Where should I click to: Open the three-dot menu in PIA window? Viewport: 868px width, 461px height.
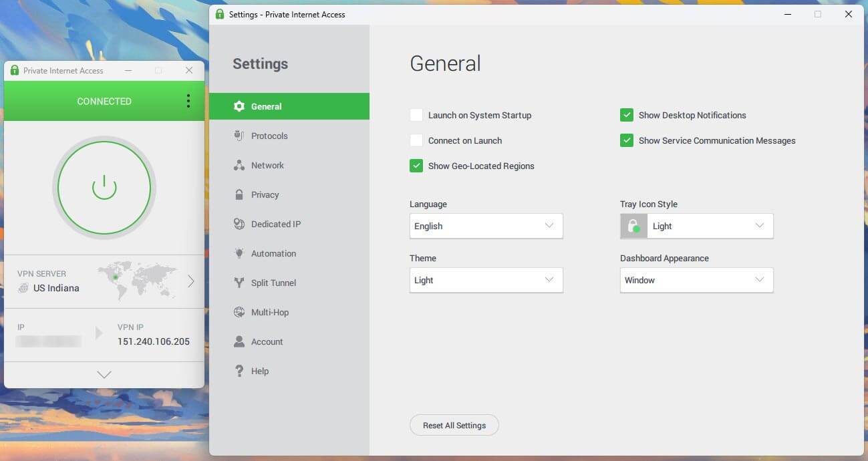tap(188, 101)
